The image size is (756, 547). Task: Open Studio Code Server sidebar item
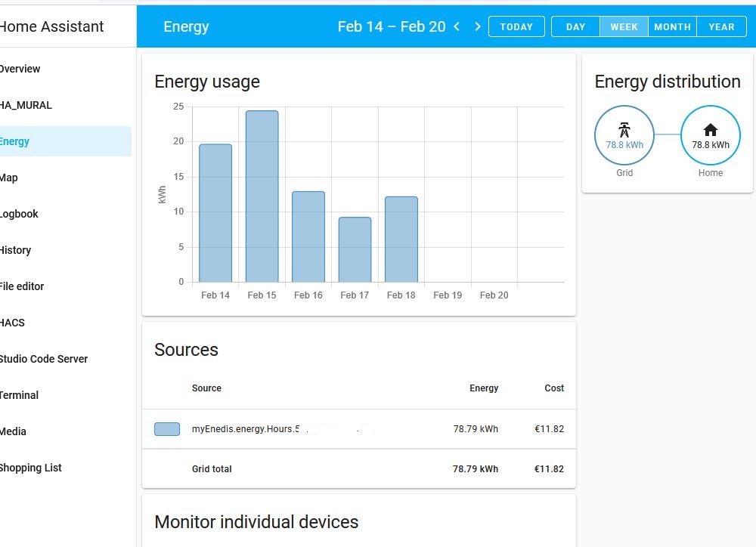44,359
